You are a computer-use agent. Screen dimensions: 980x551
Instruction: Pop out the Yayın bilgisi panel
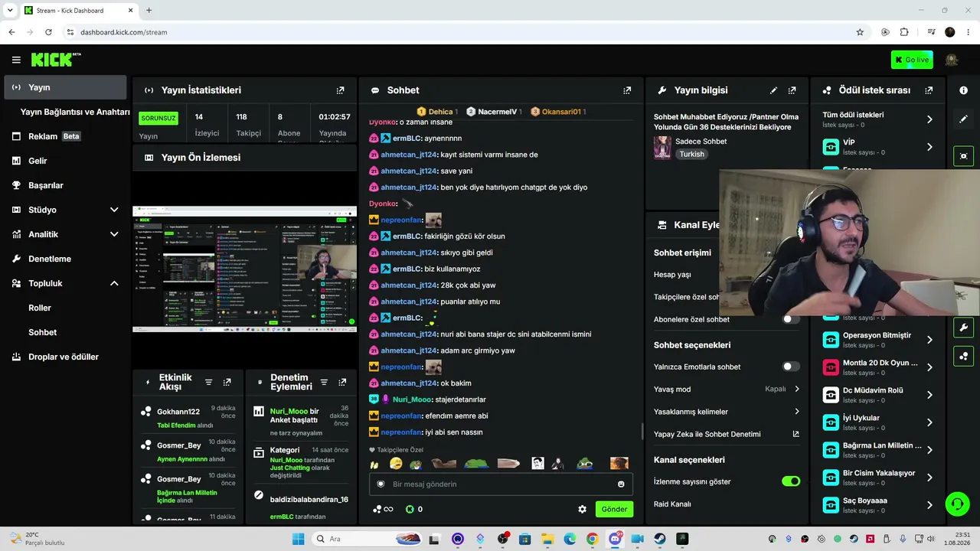click(x=792, y=90)
